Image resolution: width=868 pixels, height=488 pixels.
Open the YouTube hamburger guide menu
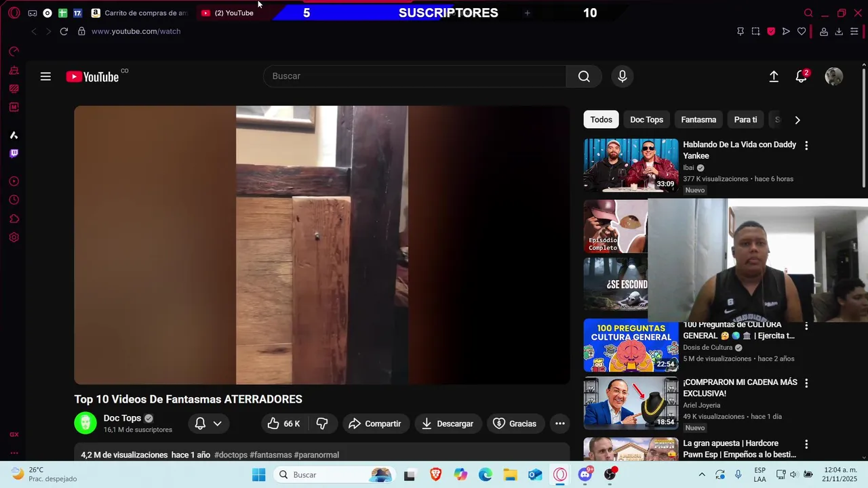coord(45,77)
